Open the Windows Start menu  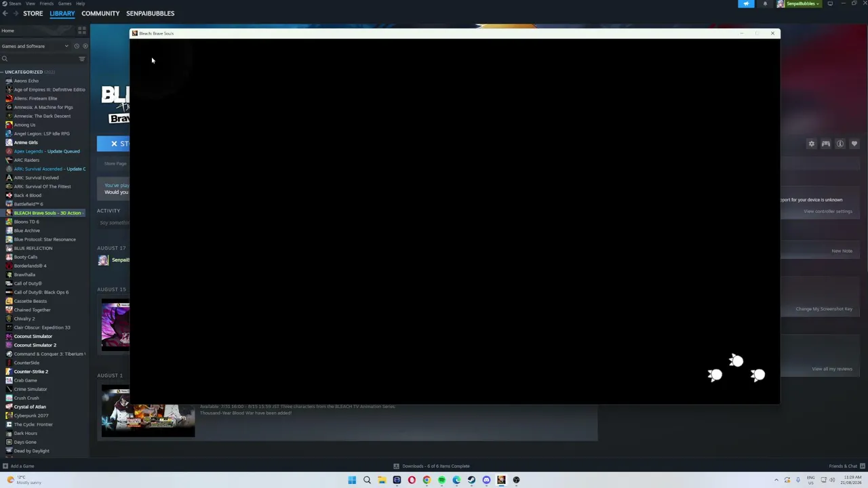(352, 480)
